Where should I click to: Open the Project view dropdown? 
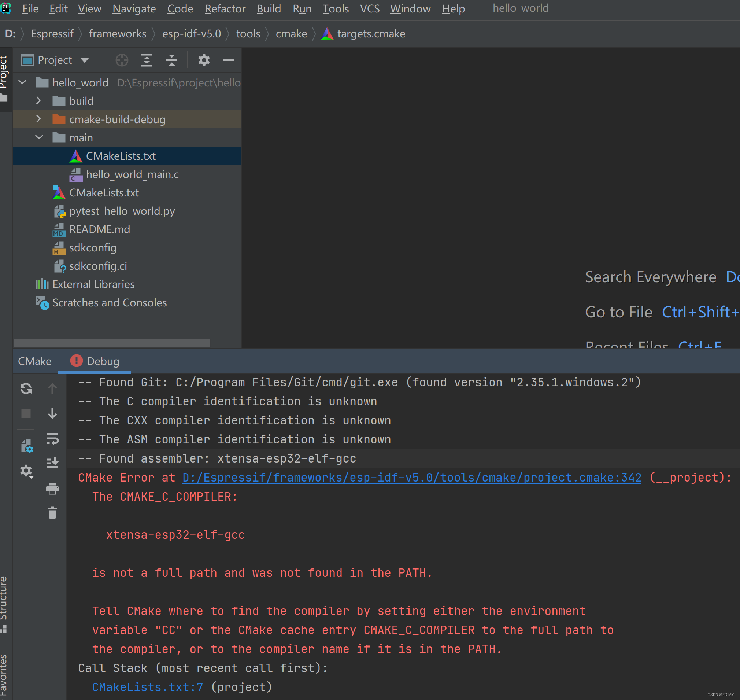(85, 60)
